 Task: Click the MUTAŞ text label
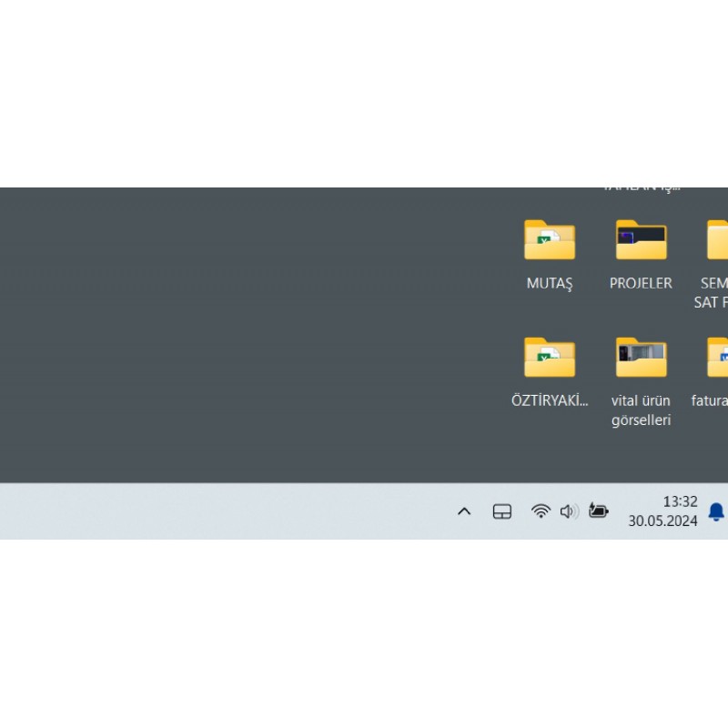[x=550, y=284]
